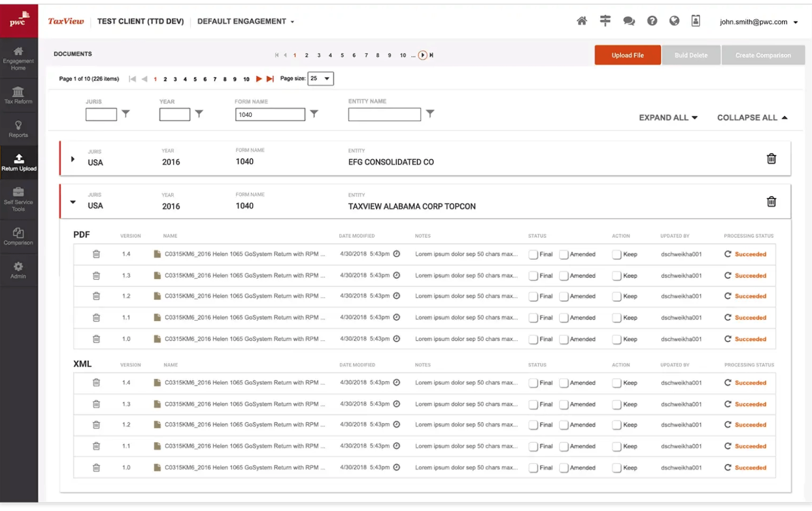The image size is (812, 511).
Task: Click the home icon in top header
Action: 582,21
